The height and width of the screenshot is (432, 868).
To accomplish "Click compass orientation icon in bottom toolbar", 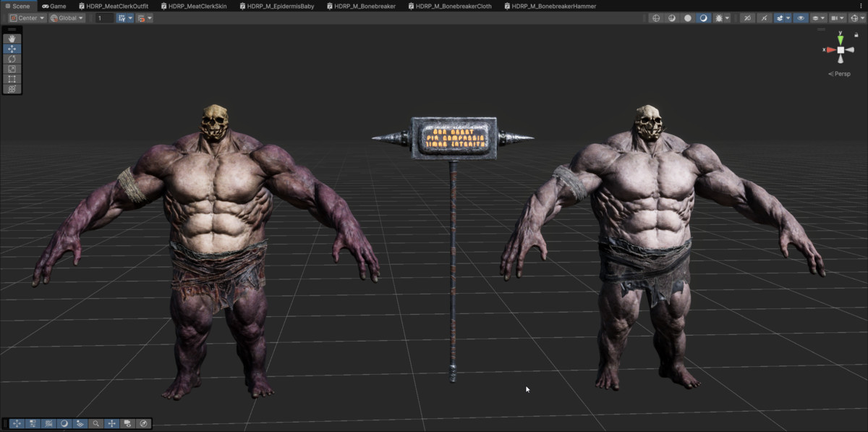I will pyautogui.click(x=144, y=423).
